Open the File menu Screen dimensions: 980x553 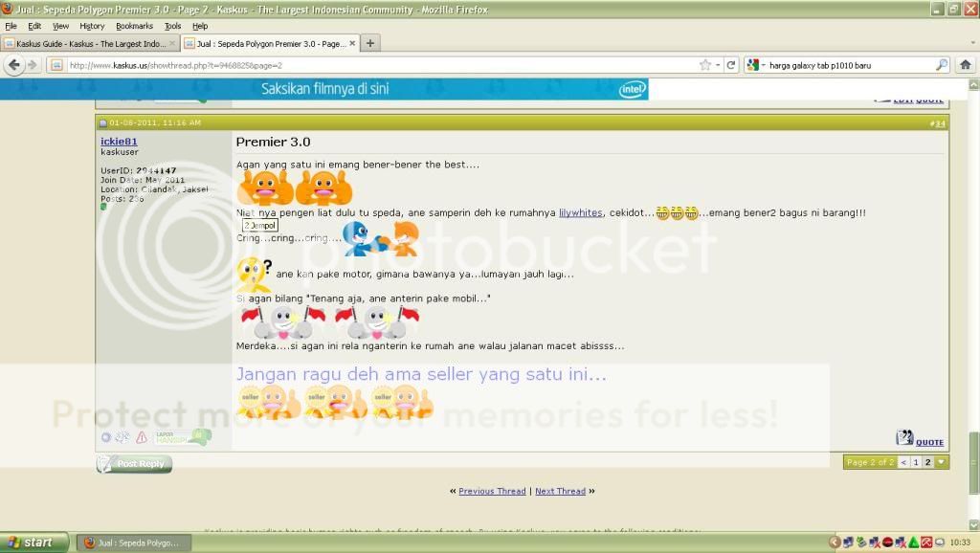(11, 26)
